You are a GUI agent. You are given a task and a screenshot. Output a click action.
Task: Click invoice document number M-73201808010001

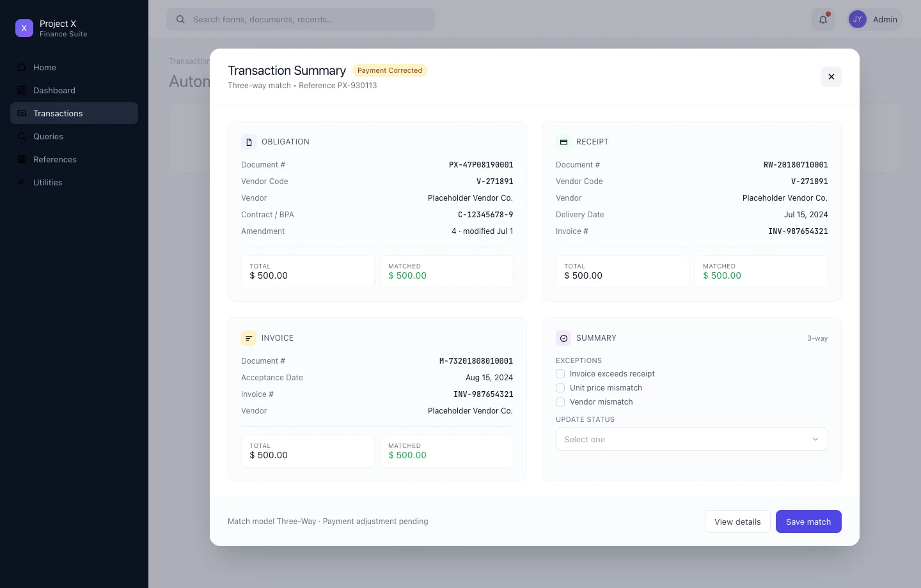click(476, 361)
